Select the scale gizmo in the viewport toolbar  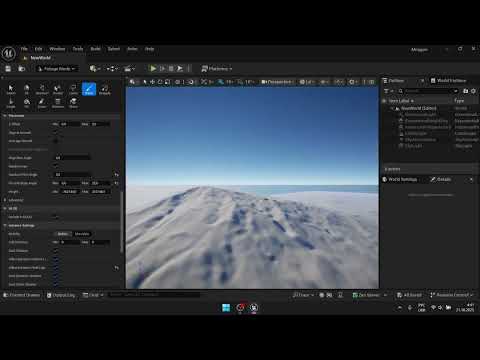(x=167, y=82)
